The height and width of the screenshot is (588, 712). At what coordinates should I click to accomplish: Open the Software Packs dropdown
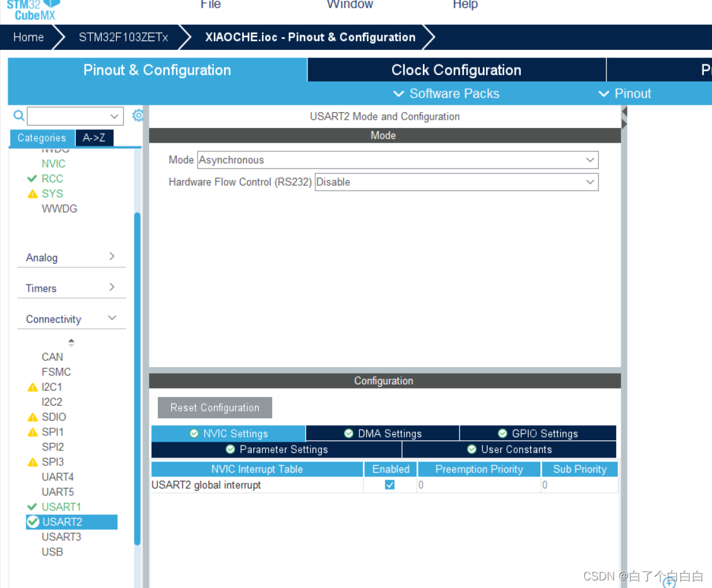coord(446,93)
